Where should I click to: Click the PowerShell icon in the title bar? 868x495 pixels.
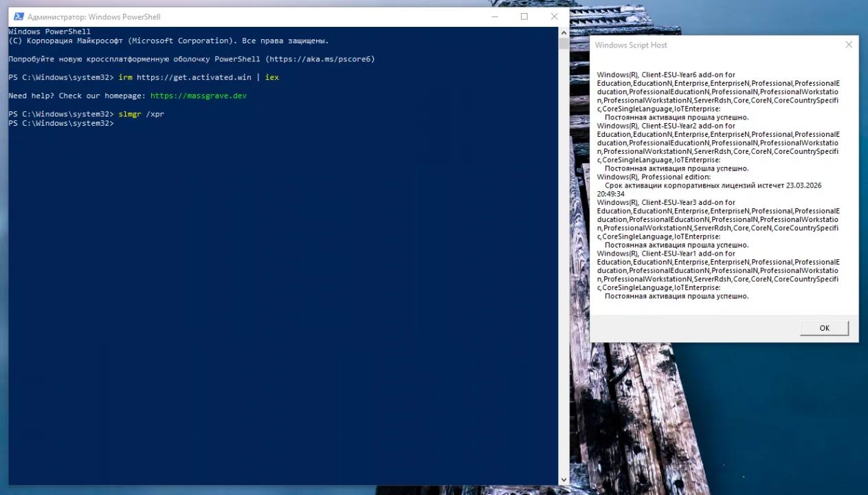coord(19,16)
